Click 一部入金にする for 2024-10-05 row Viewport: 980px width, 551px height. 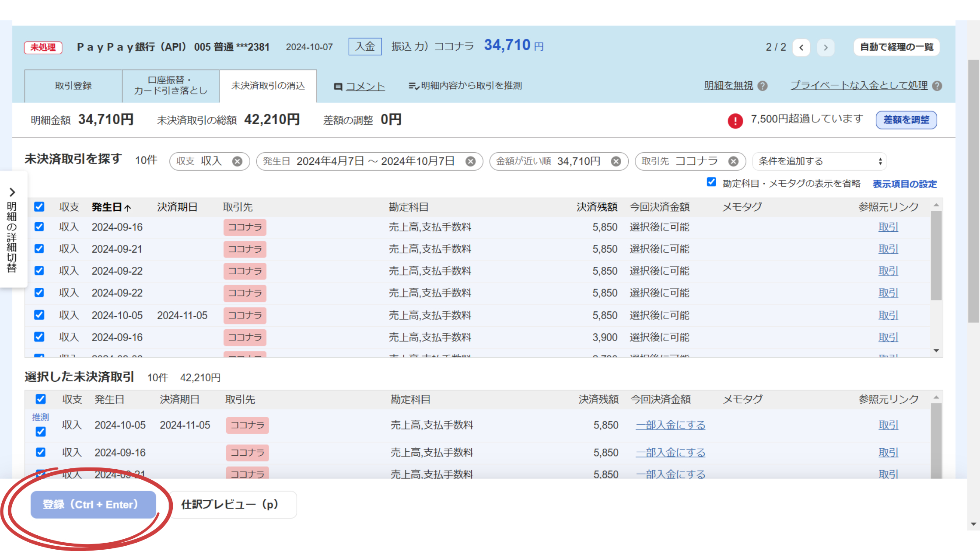tap(670, 425)
